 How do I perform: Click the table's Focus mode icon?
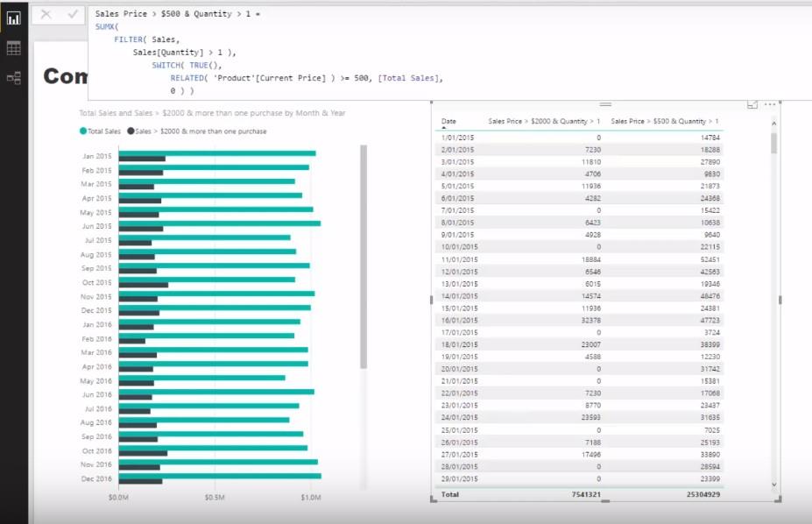coord(752,104)
